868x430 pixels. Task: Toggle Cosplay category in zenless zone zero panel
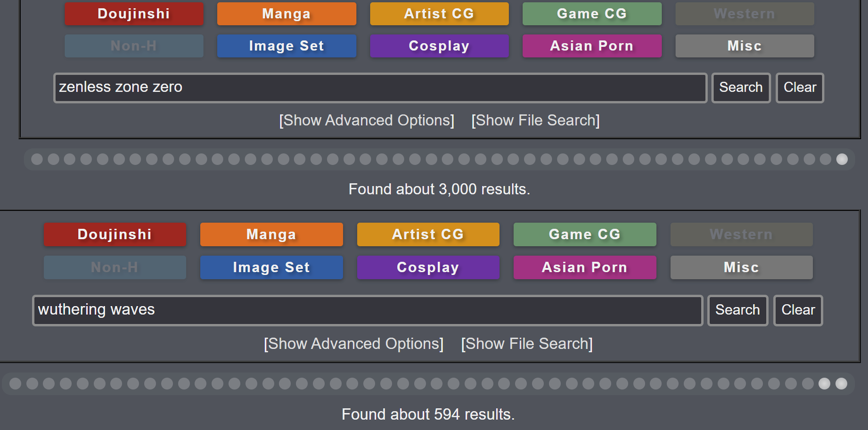pyautogui.click(x=439, y=46)
